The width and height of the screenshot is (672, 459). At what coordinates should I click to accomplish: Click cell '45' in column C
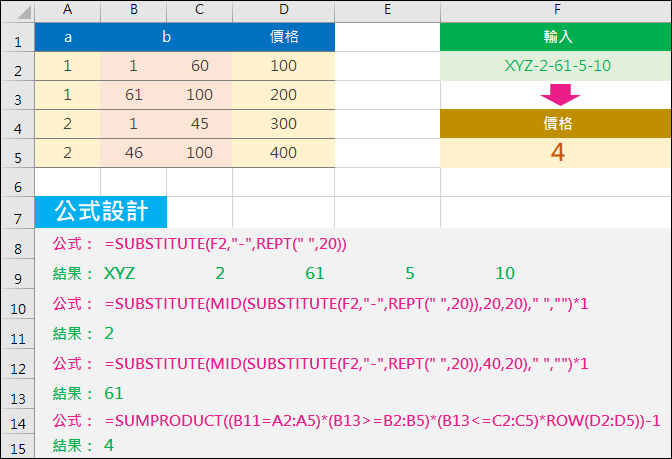coord(200,124)
